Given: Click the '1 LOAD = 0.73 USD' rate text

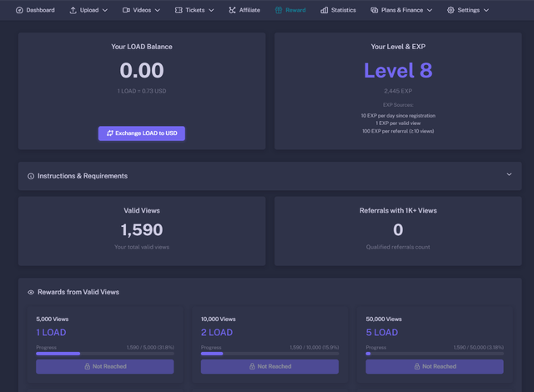Looking at the screenshot, I should [x=142, y=91].
